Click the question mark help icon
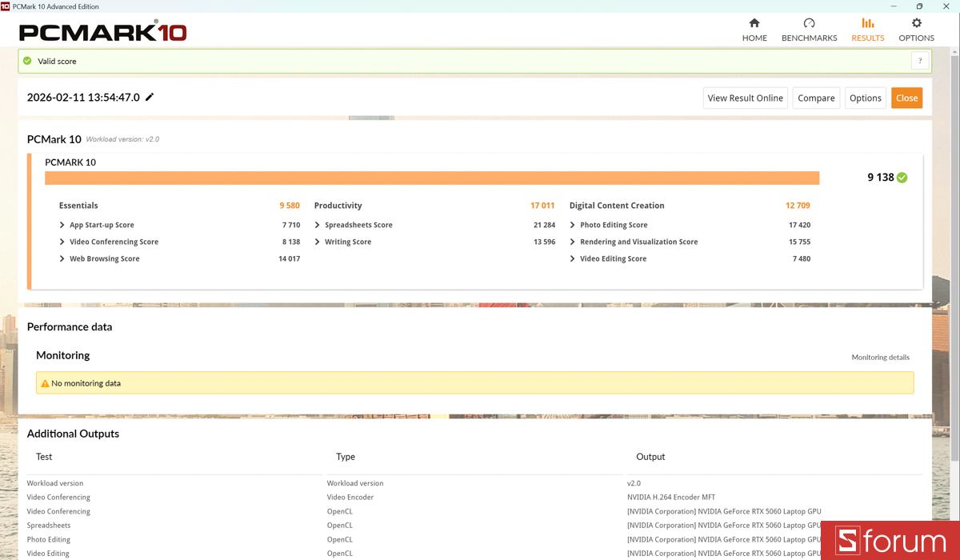The height and width of the screenshot is (560, 960). click(x=920, y=61)
